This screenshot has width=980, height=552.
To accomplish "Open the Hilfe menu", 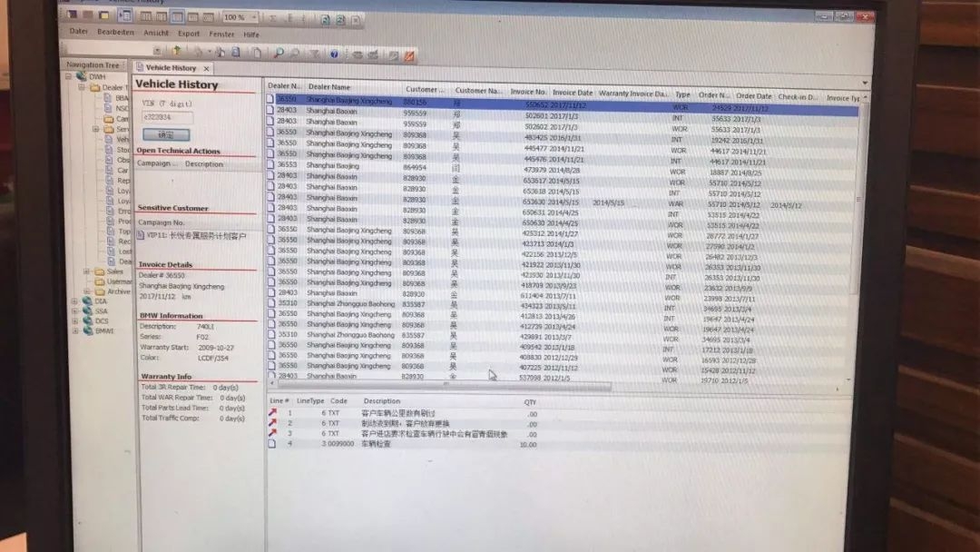I will click(251, 35).
